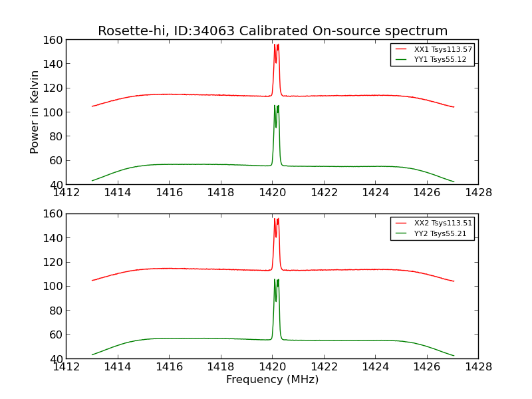Click the 1418 x-tick label of upper plot
Screen dimensions: 532x399
(x=221, y=193)
